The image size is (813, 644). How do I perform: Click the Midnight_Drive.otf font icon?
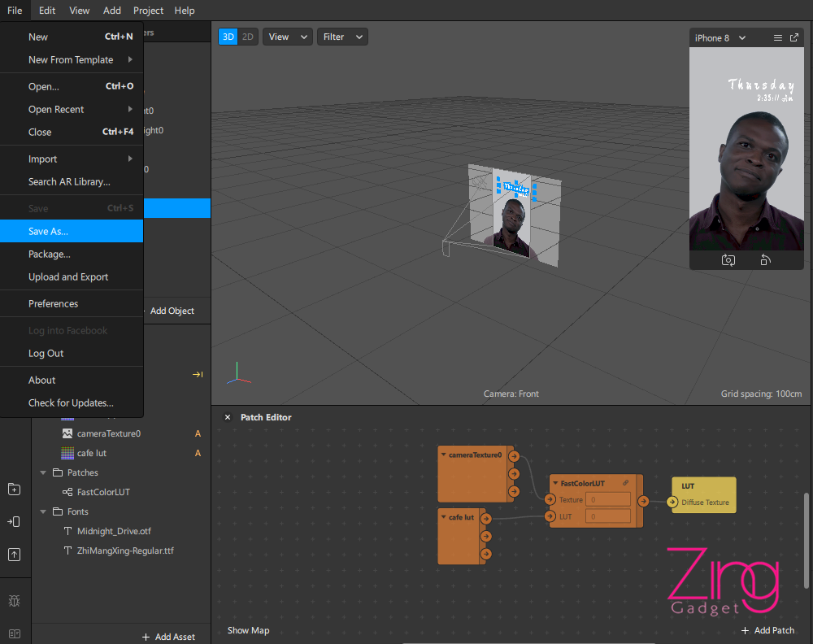(67, 531)
